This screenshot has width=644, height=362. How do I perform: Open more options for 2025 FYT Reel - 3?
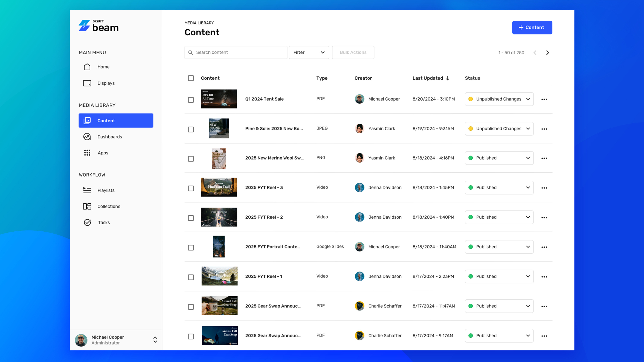(x=544, y=188)
